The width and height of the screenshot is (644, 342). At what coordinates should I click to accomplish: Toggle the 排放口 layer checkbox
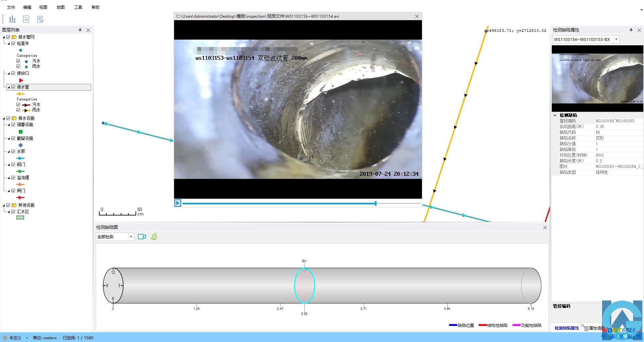(13, 73)
